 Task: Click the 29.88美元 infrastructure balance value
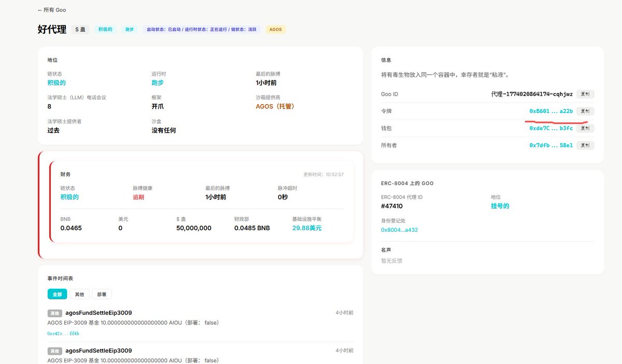(x=307, y=228)
